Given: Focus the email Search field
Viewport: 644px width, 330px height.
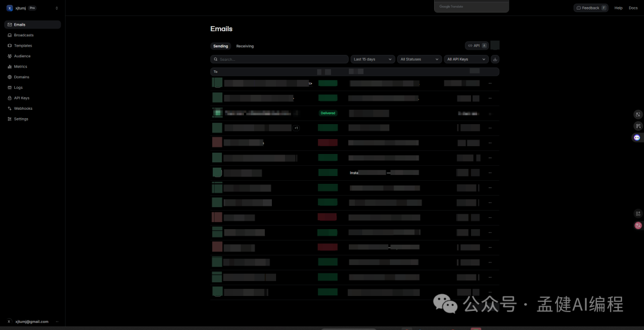Looking at the screenshot, I should tap(279, 59).
